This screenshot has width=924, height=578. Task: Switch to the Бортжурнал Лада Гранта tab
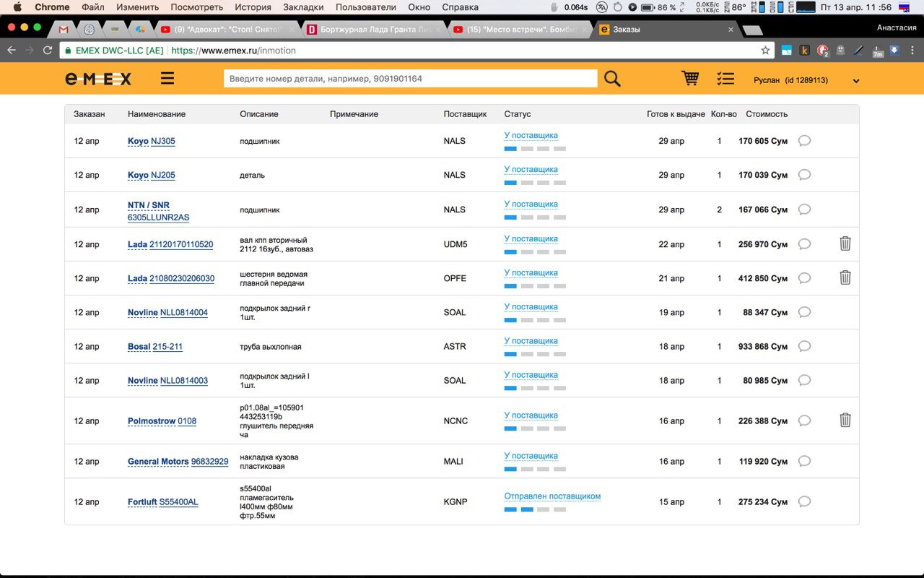(370, 30)
